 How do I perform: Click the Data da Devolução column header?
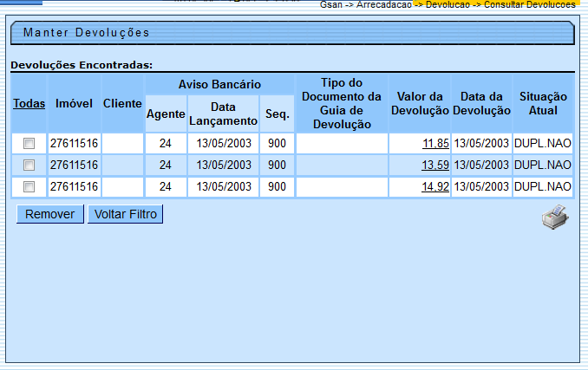pyautogui.click(x=481, y=103)
